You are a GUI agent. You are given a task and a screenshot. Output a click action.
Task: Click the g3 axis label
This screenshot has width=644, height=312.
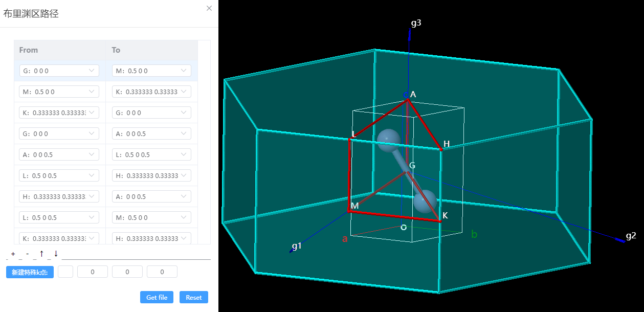[x=416, y=23]
